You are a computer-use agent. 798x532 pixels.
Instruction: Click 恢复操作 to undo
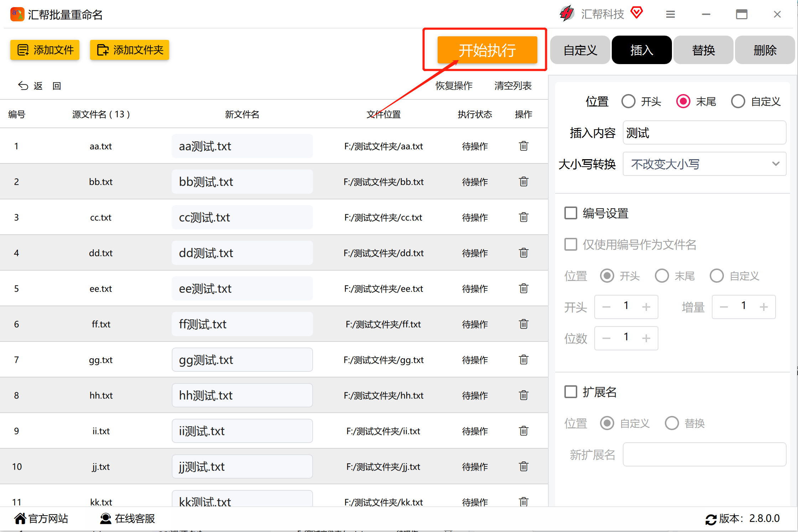(454, 86)
